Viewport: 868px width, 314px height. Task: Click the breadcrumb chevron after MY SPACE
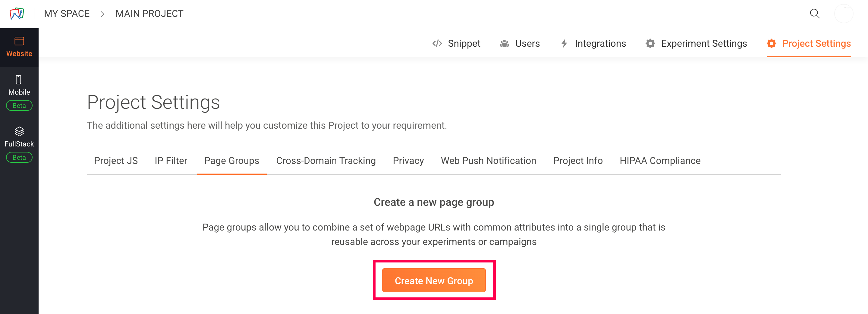[x=102, y=14]
